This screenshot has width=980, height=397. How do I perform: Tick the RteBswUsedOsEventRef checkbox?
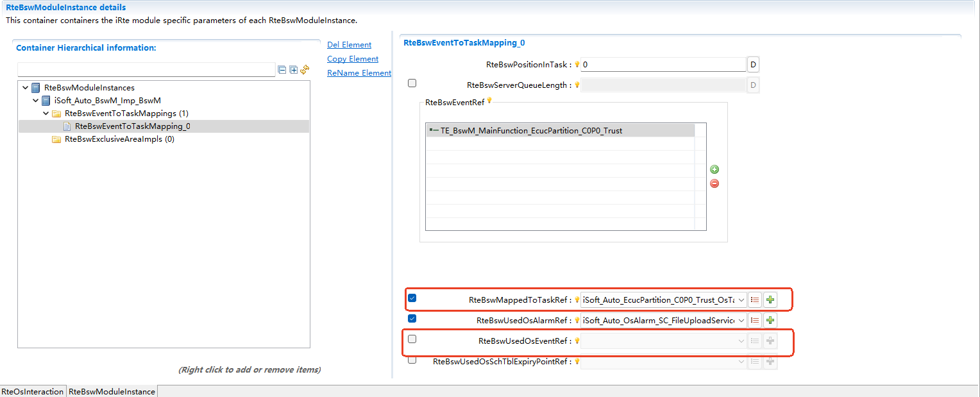412,339
